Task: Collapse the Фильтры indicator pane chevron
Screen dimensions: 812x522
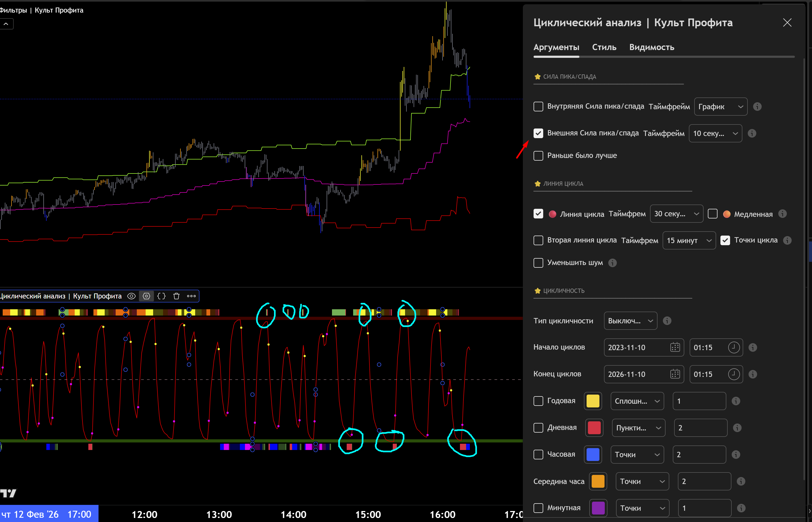Action: click(6, 24)
